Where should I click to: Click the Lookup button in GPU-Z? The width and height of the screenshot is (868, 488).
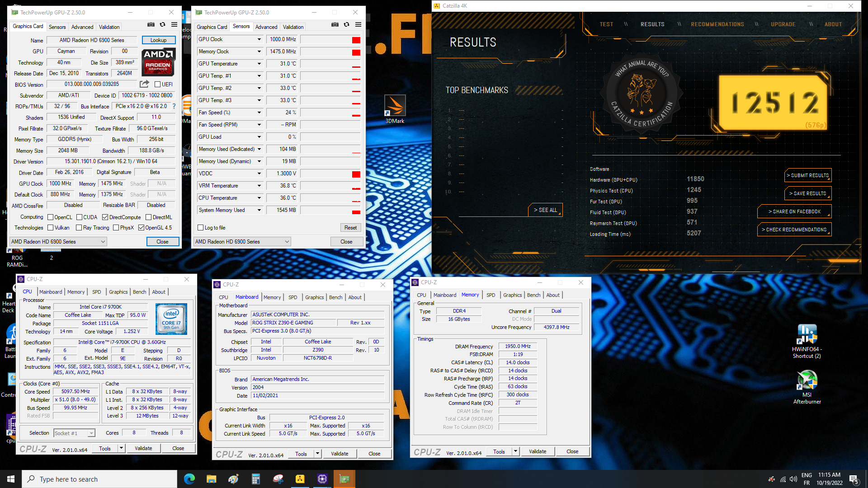(x=158, y=40)
